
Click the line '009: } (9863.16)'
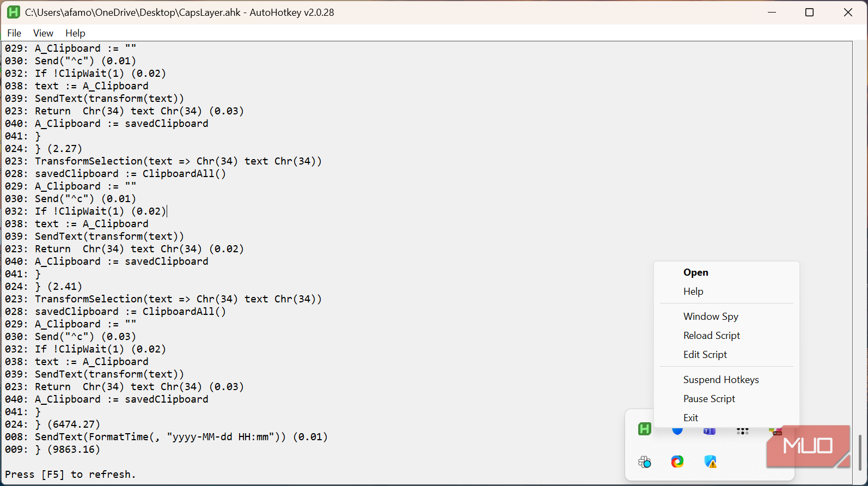click(x=53, y=449)
